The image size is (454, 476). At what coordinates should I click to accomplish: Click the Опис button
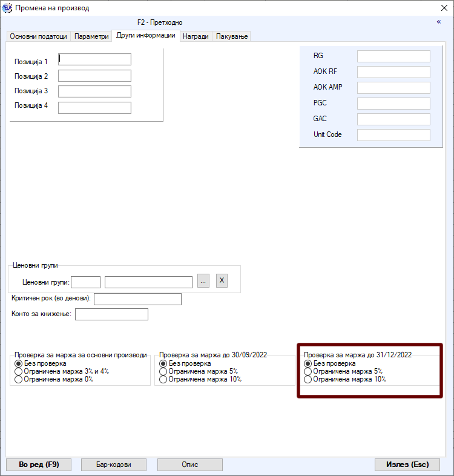(x=190, y=464)
